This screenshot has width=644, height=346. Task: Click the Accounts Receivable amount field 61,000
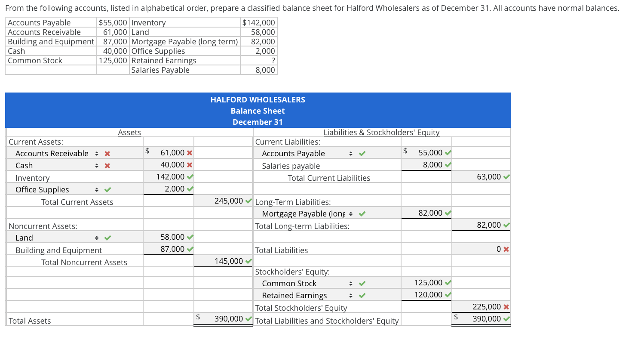click(169, 153)
